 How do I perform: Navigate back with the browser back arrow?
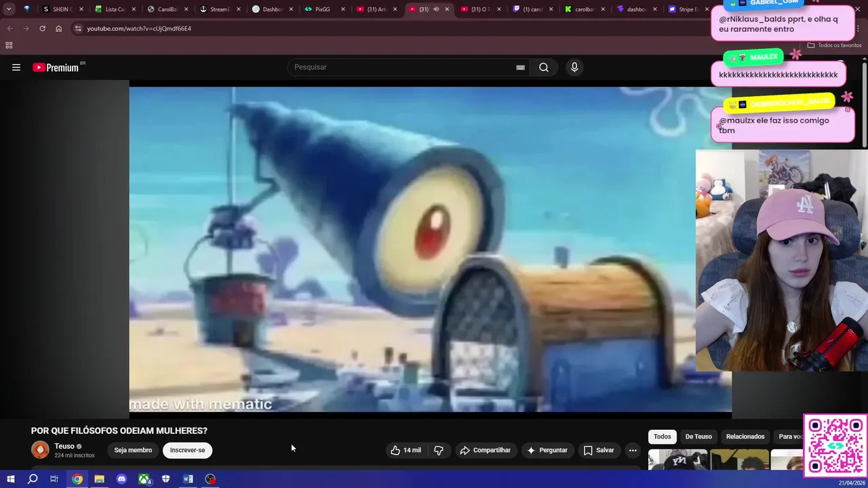[x=9, y=28]
